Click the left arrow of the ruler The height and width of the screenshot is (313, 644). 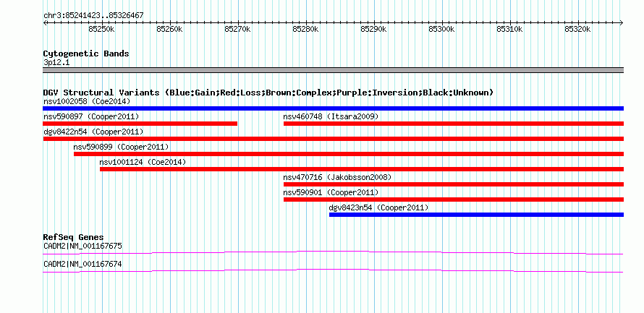coord(45,22)
